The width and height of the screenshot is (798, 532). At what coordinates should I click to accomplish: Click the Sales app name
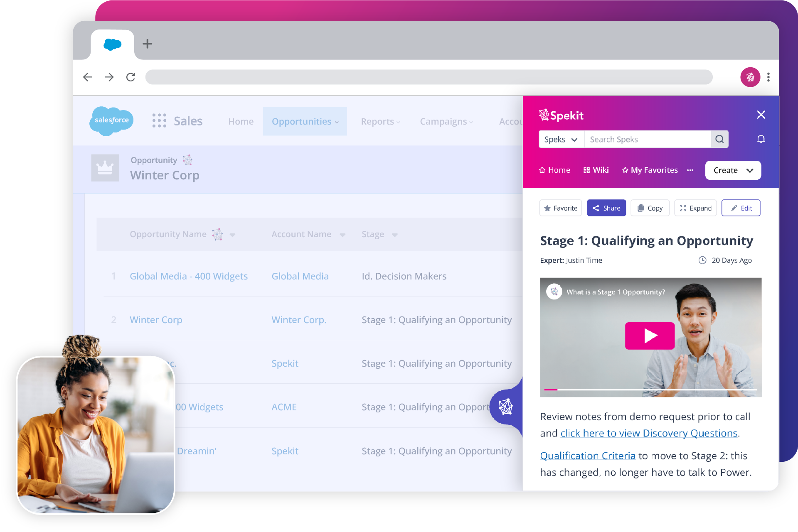pyautogui.click(x=188, y=121)
